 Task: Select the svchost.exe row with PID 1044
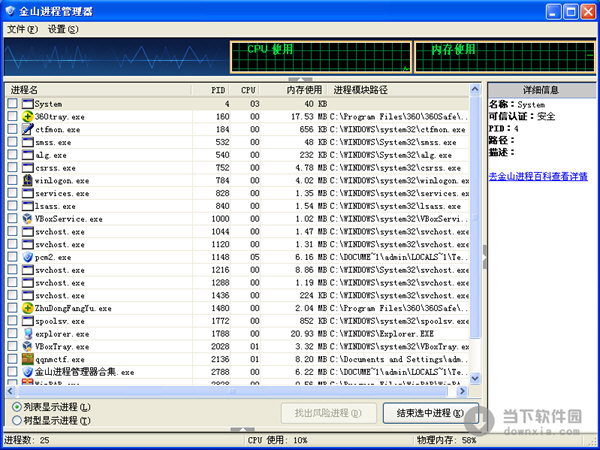pyautogui.click(x=238, y=232)
